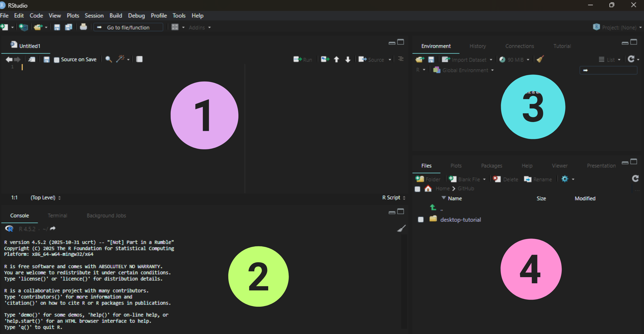The width and height of the screenshot is (644, 334).
Task: Click the re-run previous code icon
Action: click(x=325, y=59)
